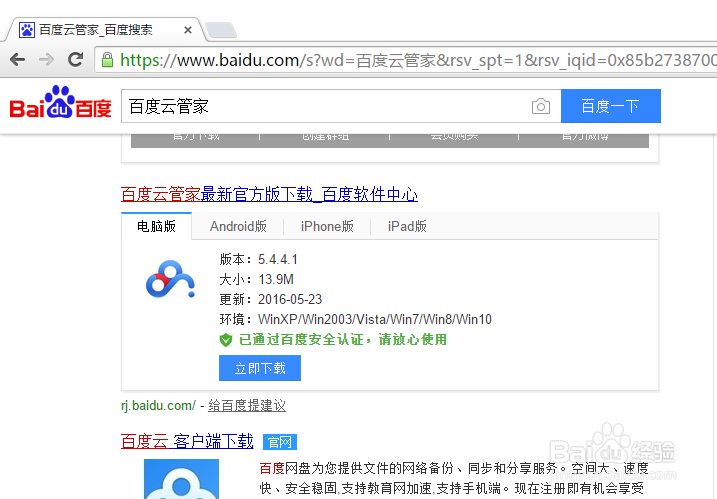Open a new tab button

[x=221, y=30]
